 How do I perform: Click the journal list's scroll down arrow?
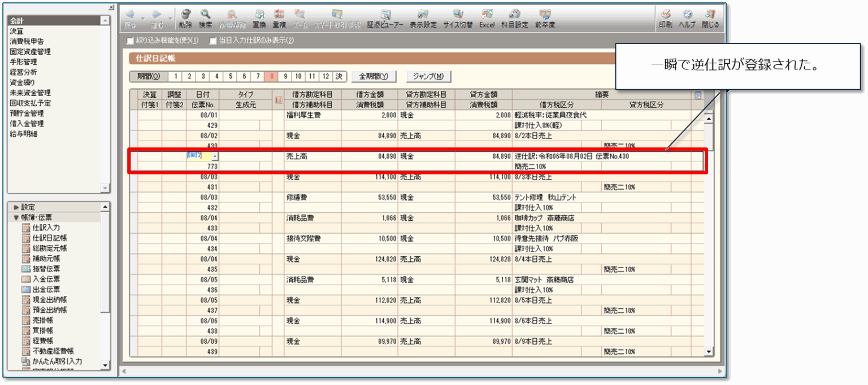(x=709, y=352)
